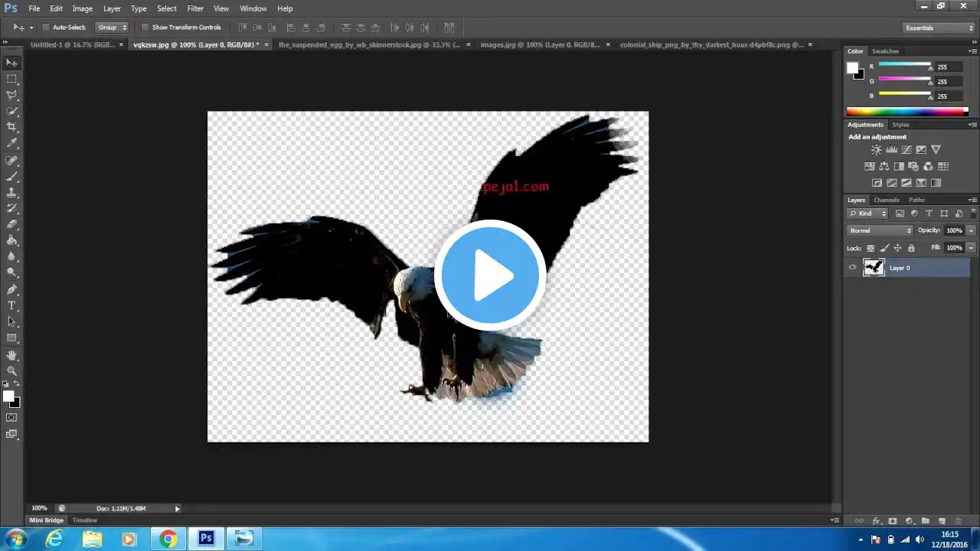This screenshot has width=980, height=551.
Task: Select the Rectangular Marquee tool
Action: pos(12,79)
